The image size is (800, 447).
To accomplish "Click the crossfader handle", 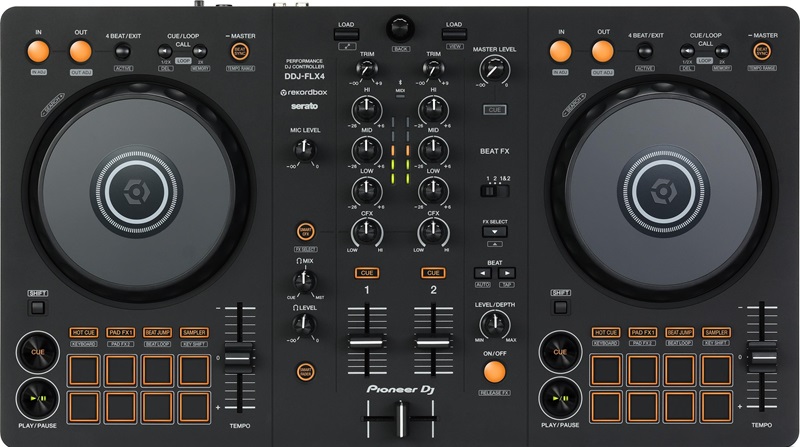I will [401, 419].
